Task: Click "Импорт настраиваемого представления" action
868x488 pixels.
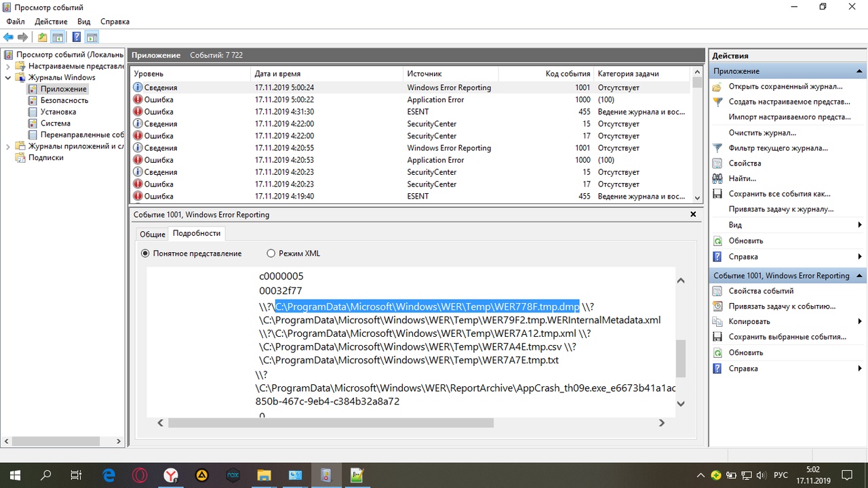Action: [x=789, y=117]
